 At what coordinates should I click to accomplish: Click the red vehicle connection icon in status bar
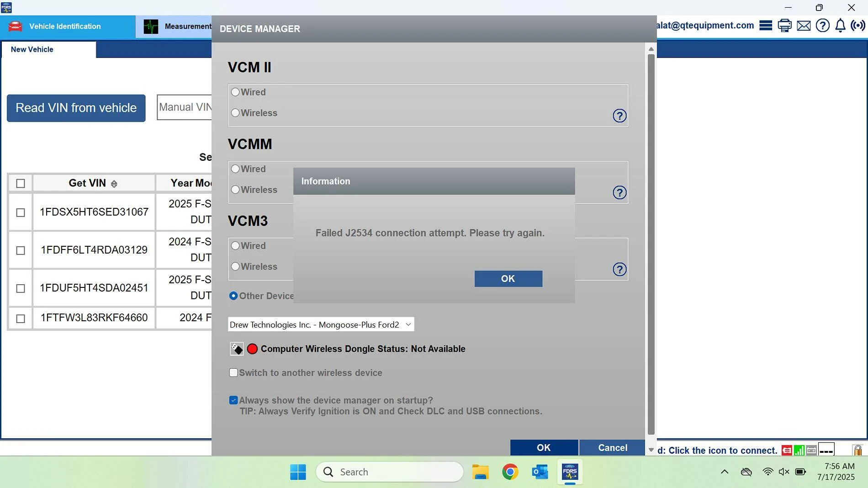[786, 451]
